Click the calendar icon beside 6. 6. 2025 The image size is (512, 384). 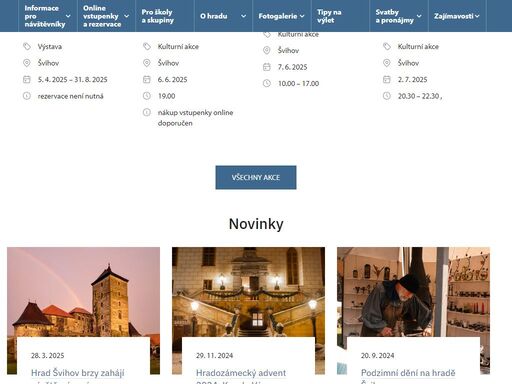pos(147,79)
